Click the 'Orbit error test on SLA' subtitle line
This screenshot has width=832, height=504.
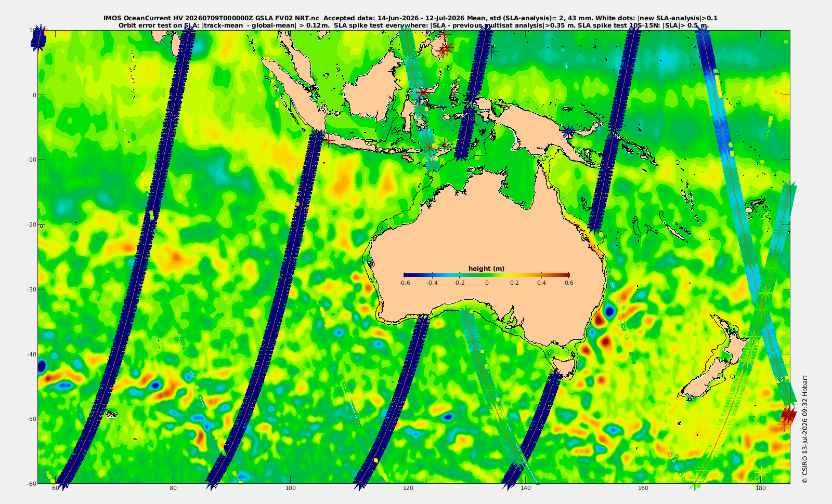413,25
